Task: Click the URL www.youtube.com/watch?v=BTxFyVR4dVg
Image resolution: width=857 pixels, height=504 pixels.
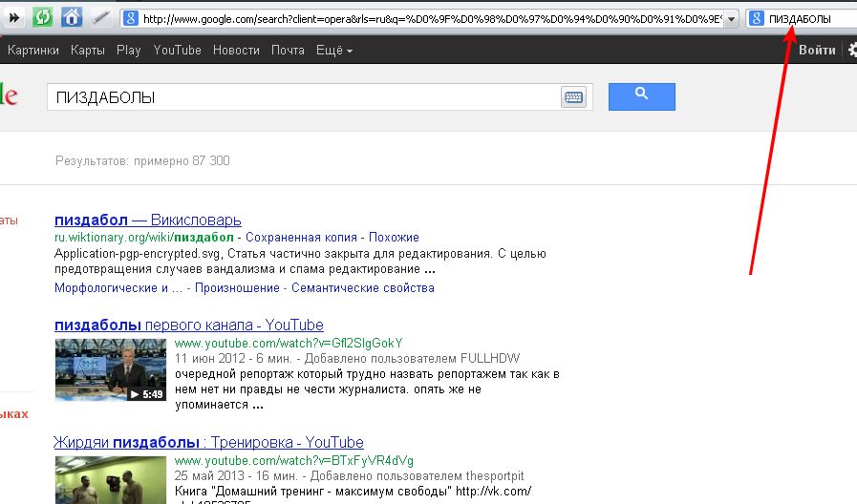Action: (x=294, y=461)
